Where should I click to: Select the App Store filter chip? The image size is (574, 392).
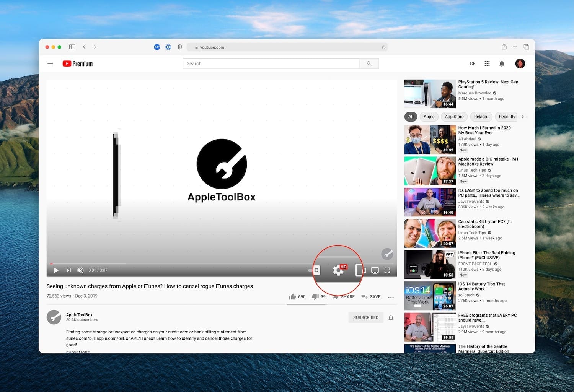(x=454, y=117)
